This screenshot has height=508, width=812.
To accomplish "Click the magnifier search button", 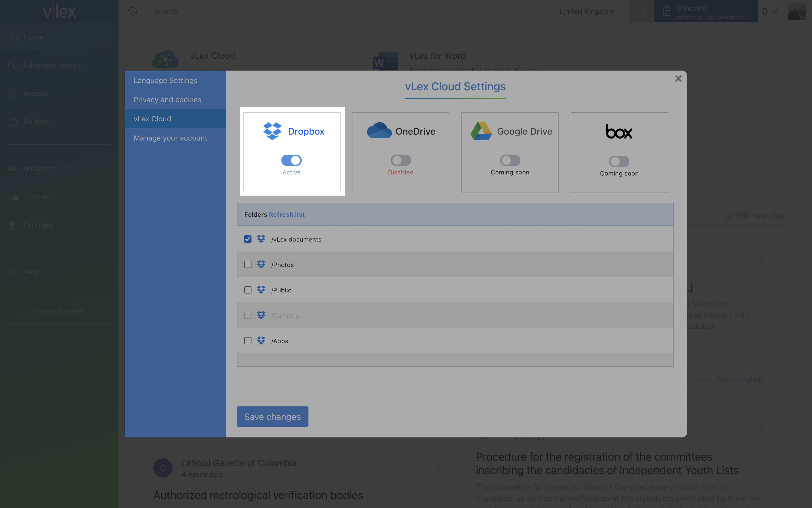I will point(641,11).
